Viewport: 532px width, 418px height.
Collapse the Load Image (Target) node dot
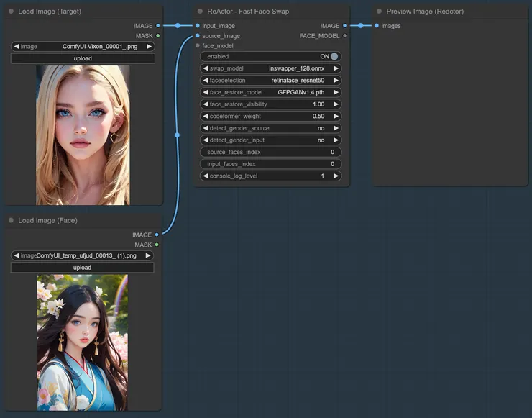11,12
